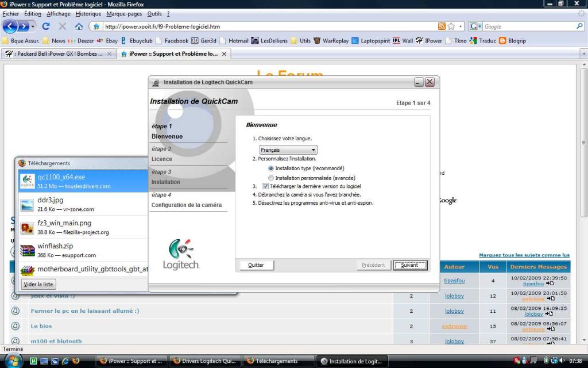588x368 pixels.
Task: Open the Hotmail bookmark
Action: [234, 41]
